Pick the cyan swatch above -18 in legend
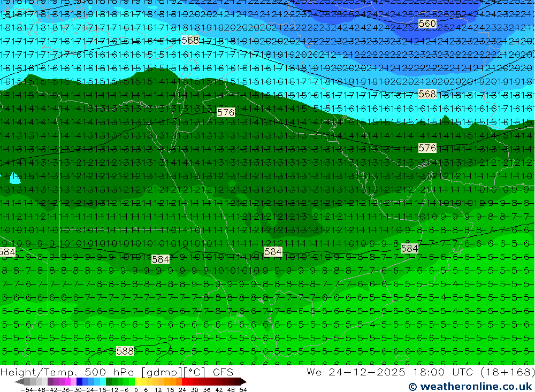Image resolution: width=535 pixels, height=392 pixels. [103, 382]
